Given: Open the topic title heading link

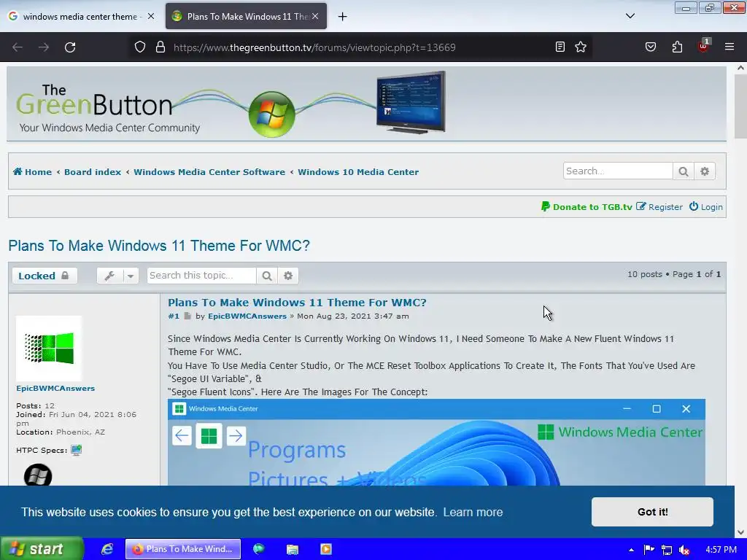Looking at the screenshot, I should (159, 246).
